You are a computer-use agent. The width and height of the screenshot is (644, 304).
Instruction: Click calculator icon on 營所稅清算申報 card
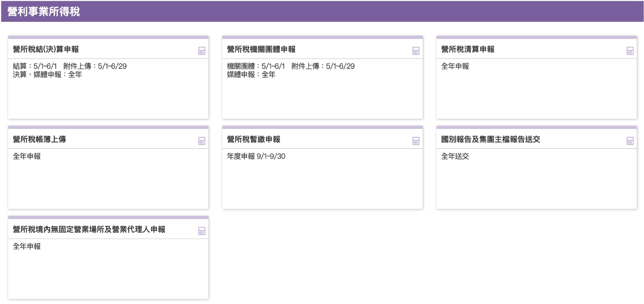630,51
